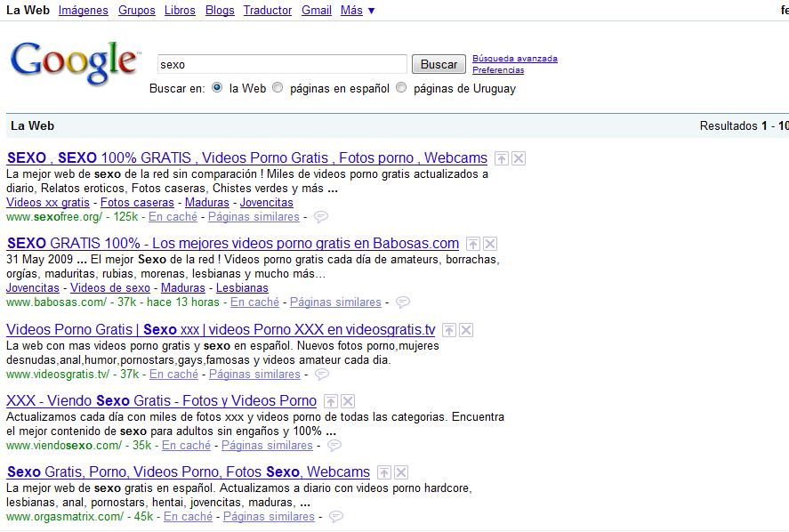Image resolution: width=789 pixels, height=532 pixels.
Task: Open the Gmail link in top bar
Action: (x=317, y=10)
